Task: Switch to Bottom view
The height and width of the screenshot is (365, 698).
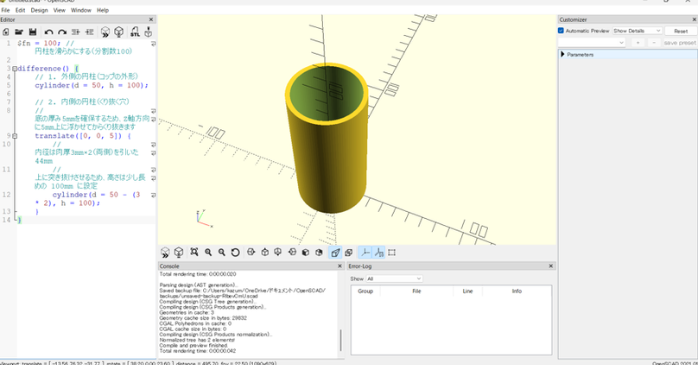Action: click(278, 252)
